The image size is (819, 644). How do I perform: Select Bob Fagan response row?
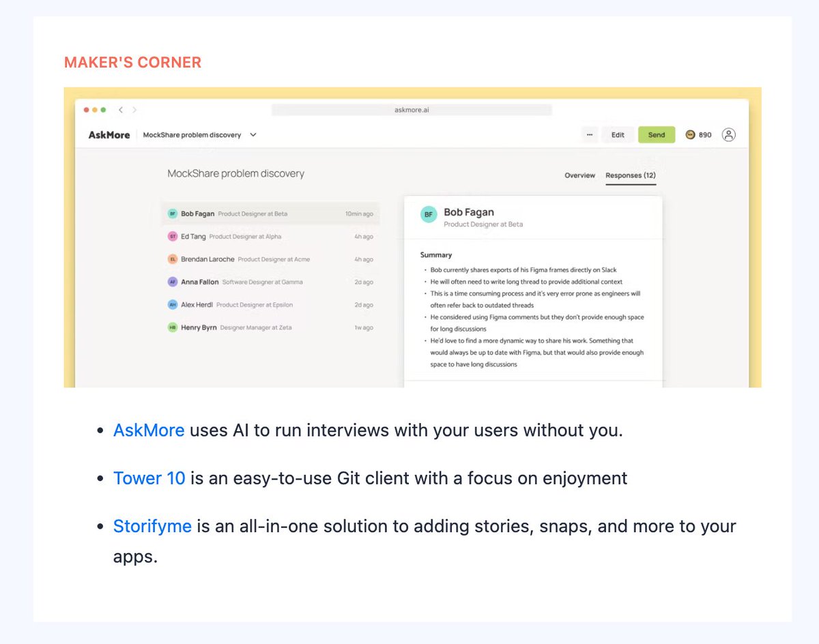[270, 214]
